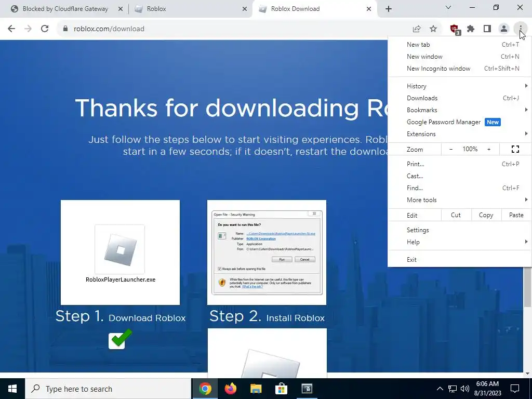
Task: Open the volume speaker tray icon
Action: pyautogui.click(x=465, y=389)
